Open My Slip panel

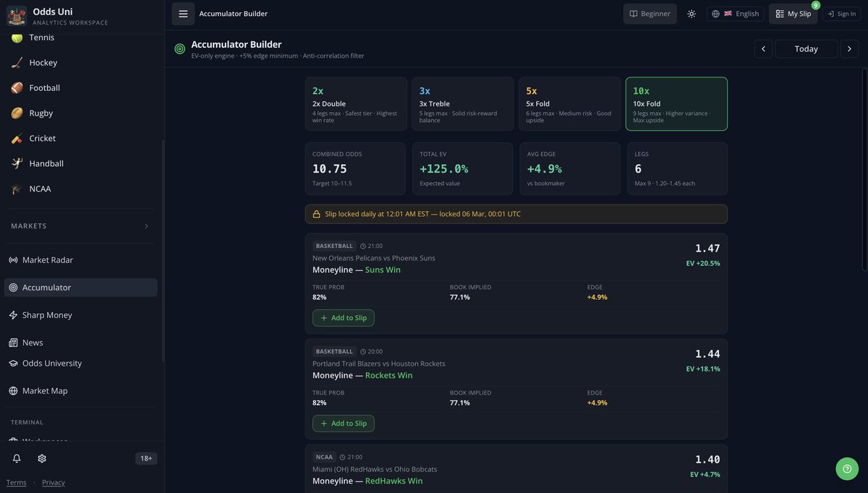click(x=793, y=14)
